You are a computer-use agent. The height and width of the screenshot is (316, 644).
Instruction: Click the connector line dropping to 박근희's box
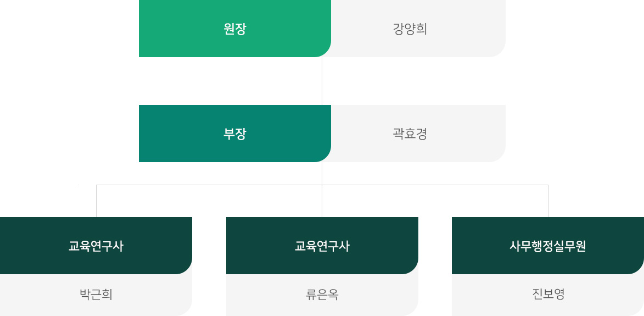click(x=97, y=201)
